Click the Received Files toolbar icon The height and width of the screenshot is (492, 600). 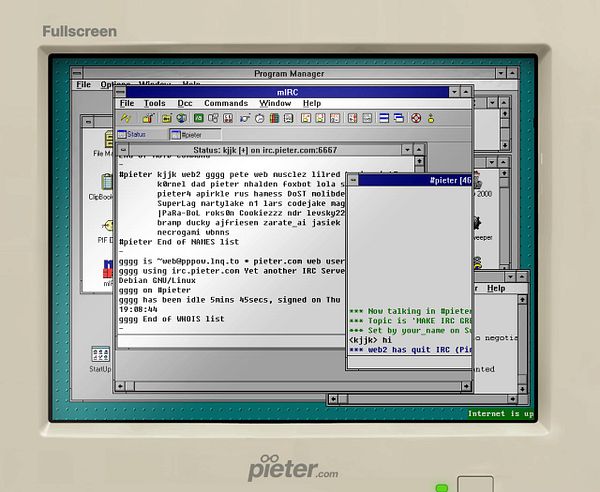(x=352, y=118)
